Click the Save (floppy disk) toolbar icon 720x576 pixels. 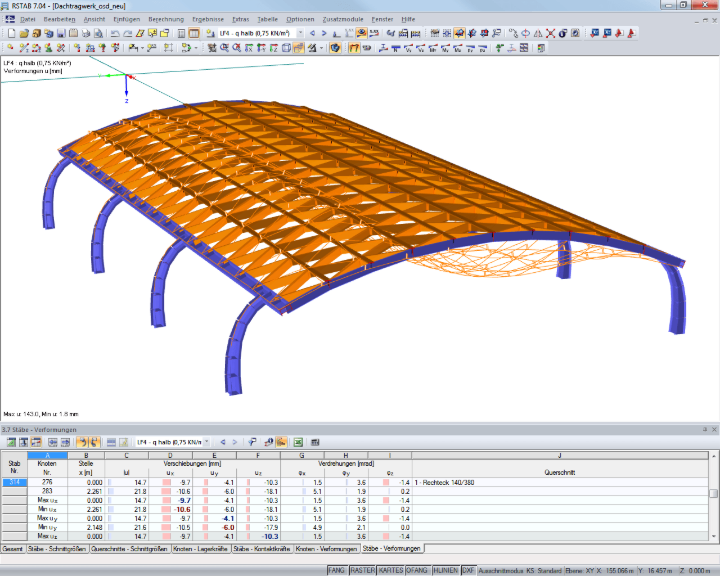61,34
